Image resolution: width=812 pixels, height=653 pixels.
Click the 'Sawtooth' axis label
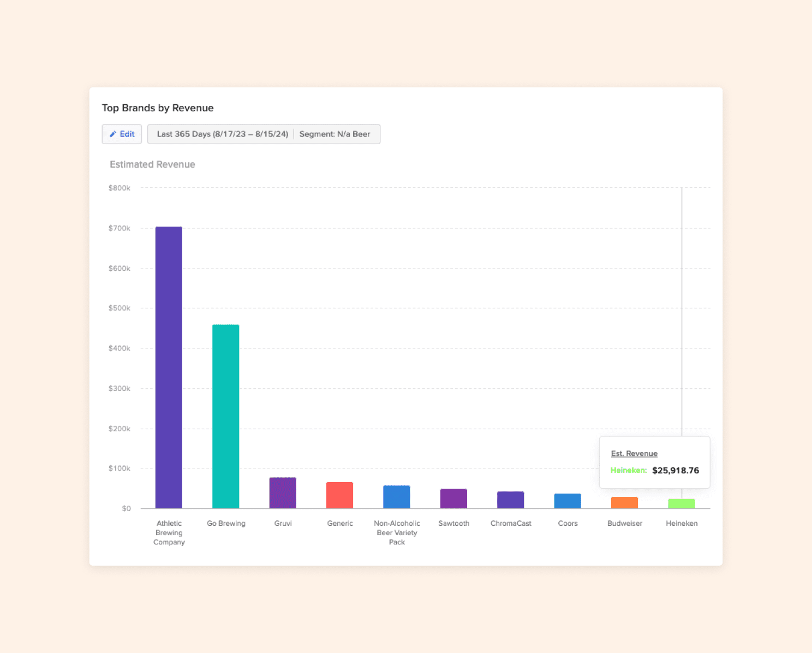454,524
